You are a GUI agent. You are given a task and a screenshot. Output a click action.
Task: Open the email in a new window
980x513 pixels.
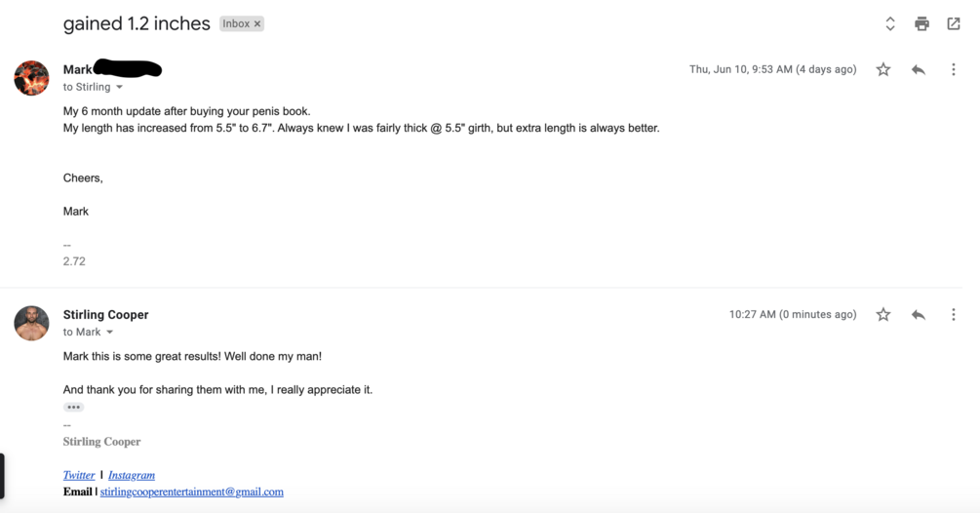[954, 24]
